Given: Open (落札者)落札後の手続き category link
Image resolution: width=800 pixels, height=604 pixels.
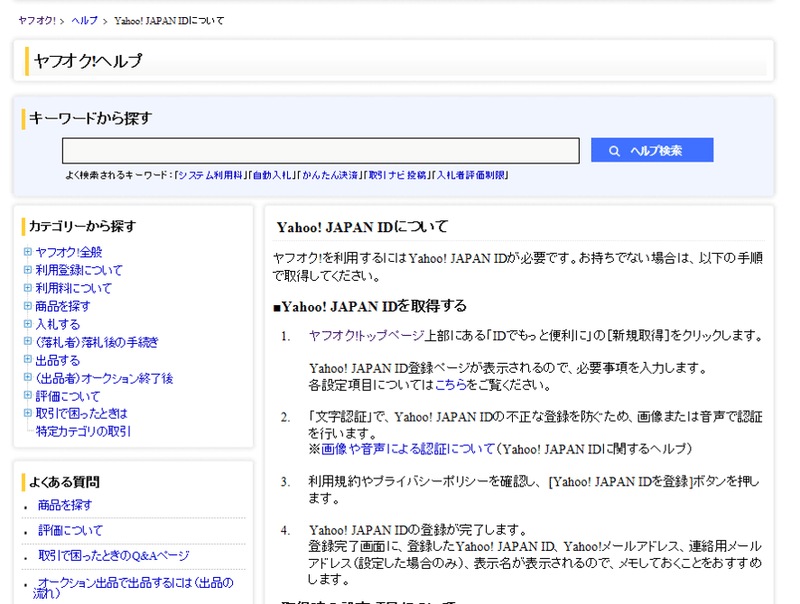Looking at the screenshot, I should [97, 342].
